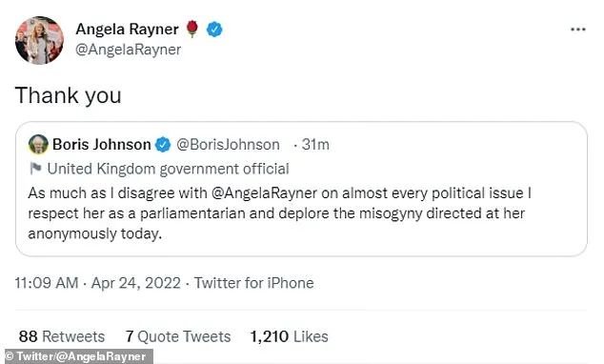The image size is (604, 364).
Task: Open the @BorisJohnson handle
Action: (228, 145)
